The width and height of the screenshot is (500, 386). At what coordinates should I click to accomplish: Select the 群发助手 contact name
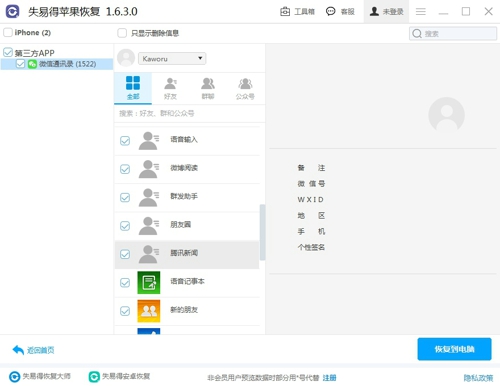pos(184,196)
